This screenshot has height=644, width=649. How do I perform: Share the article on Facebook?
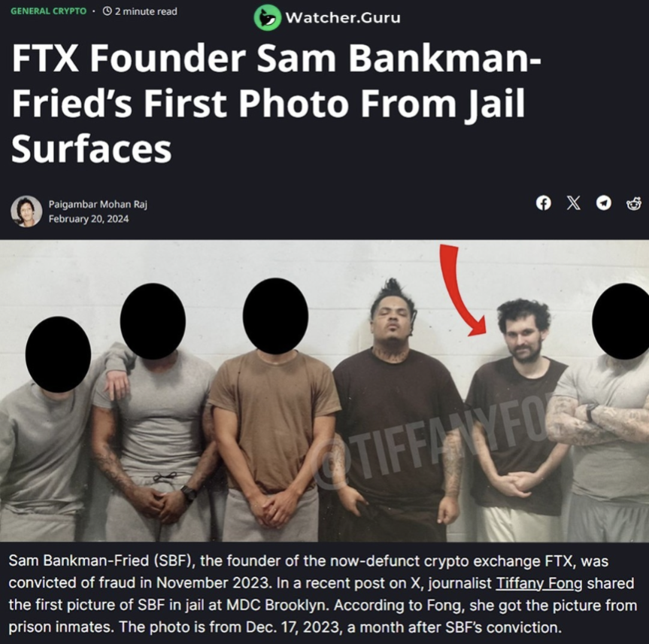point(544,203)
